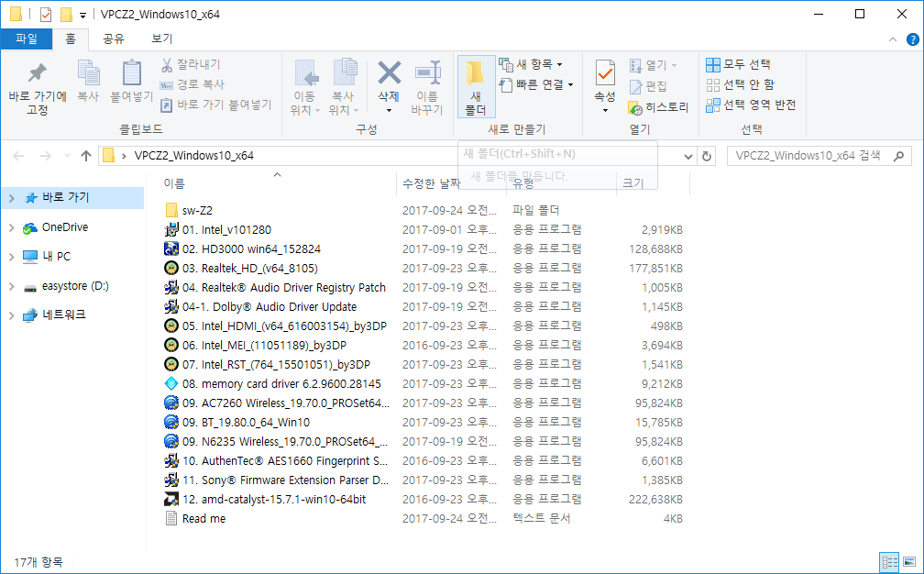Click the refresh icon beside address bar

pos(707,156)
